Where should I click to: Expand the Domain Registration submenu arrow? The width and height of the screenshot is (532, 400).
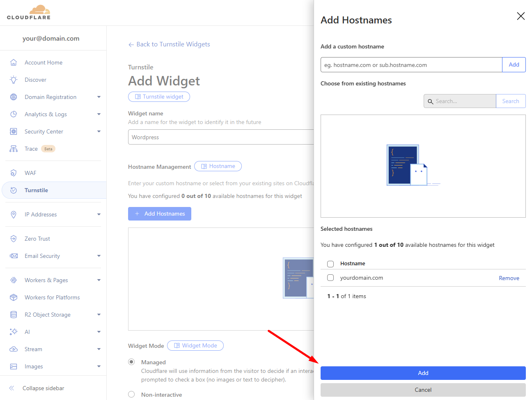(99, 97)
